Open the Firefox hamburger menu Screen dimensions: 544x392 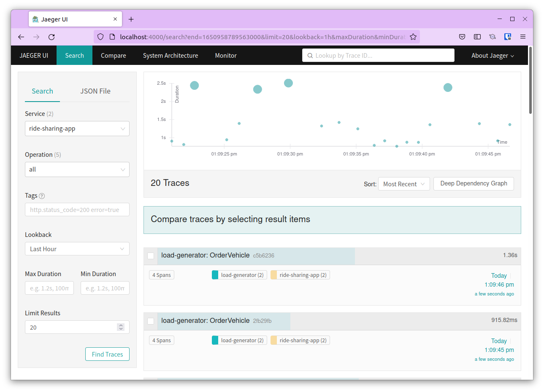(523, 37)
